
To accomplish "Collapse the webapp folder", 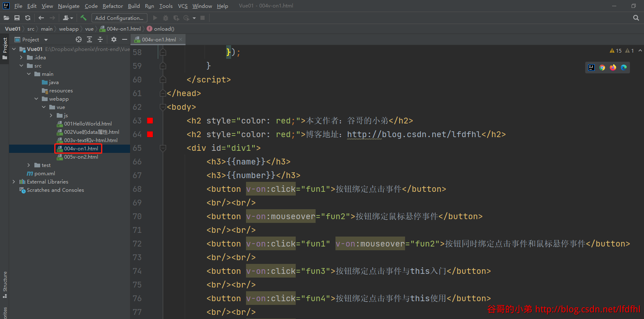I will click(36, 99).
